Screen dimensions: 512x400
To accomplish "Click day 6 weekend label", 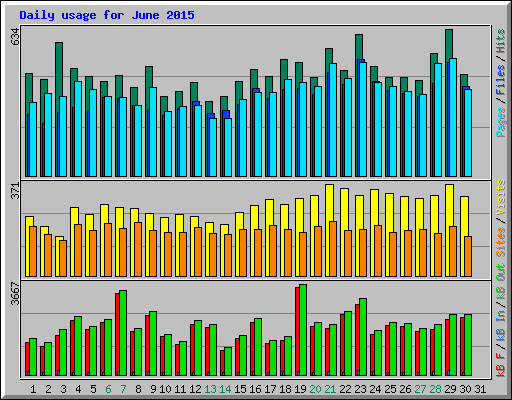I will pos(108,389).
